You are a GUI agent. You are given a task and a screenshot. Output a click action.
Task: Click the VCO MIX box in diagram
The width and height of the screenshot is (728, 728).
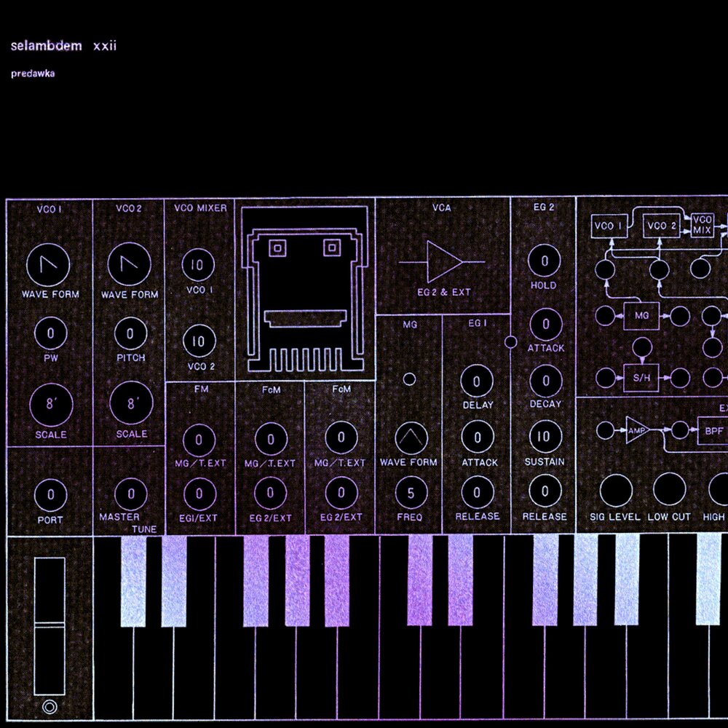[x=703, y=225]
